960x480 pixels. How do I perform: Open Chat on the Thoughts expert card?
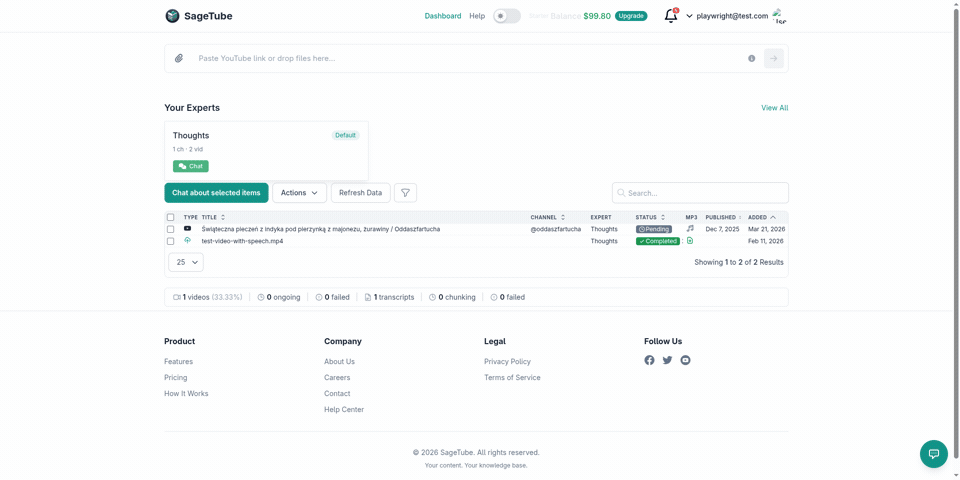190,166
